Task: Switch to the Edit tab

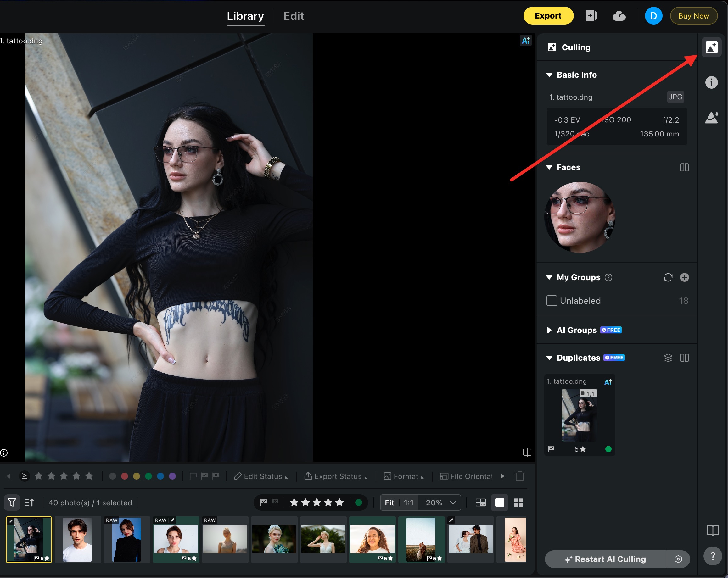Action: click(294, 16)
